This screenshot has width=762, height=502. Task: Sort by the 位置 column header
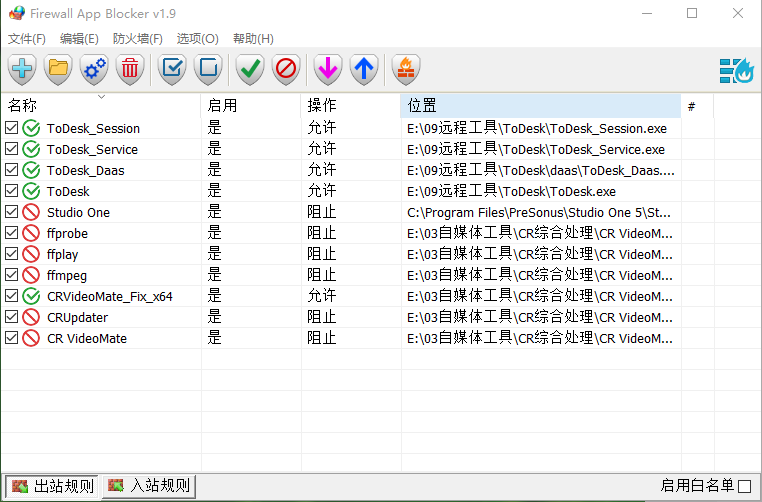541,105
